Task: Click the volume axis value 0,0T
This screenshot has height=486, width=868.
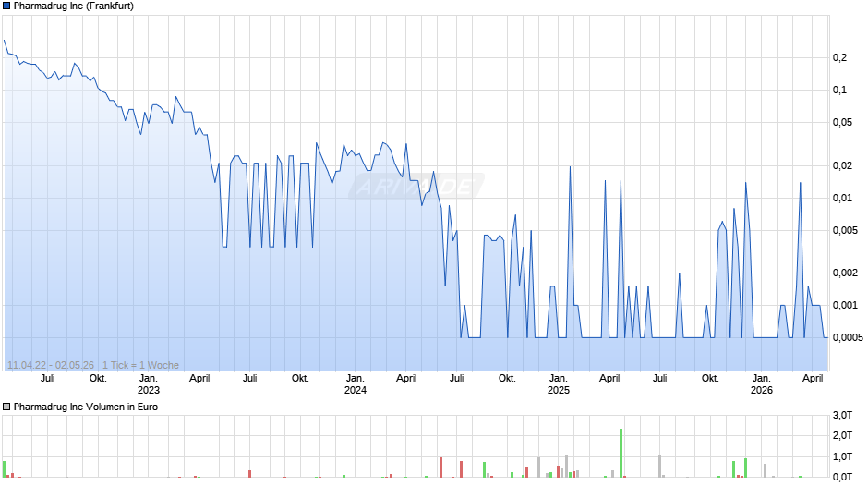Action: point(842,477)
